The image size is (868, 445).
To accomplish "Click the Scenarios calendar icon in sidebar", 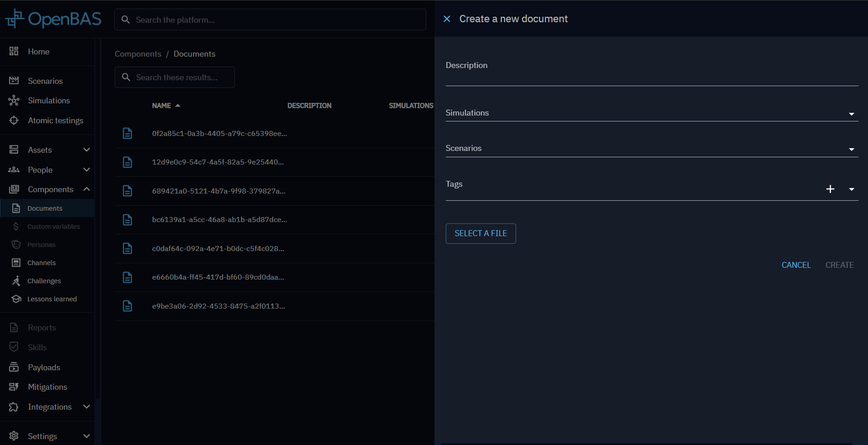I will click(x=14, y=81).
